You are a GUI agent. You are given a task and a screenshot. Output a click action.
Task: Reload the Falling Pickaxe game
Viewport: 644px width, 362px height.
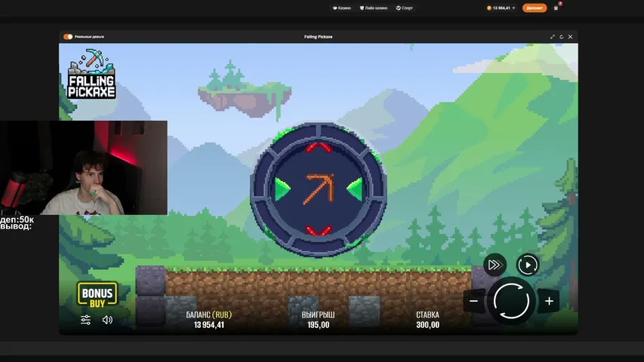(x=562, y=36)
